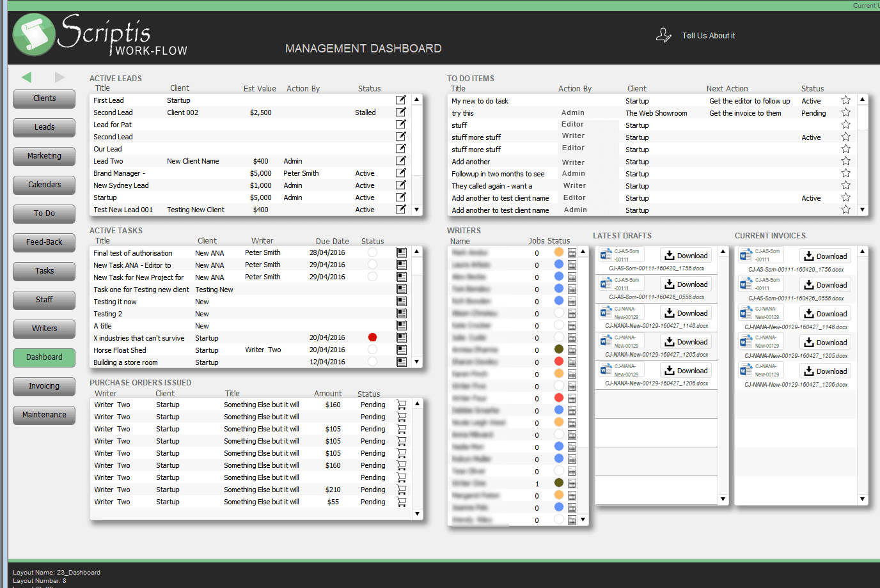Star the 'My new to do task' item
This screenshot has height=588, width=880.
(845, 100)
